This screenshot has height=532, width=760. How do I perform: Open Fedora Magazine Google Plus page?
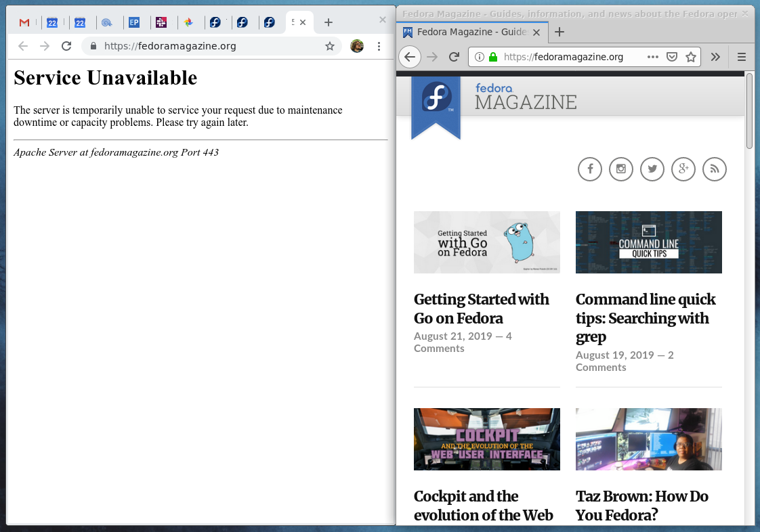click(x=683, y=169)
